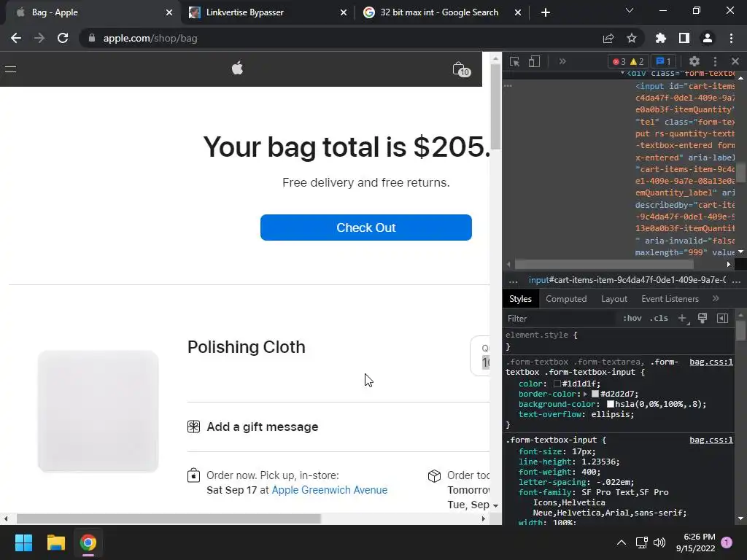This screenshot has width=747, height=560.
Task: Open Chrome three-dot menu
Action: (x=731, y=38)
